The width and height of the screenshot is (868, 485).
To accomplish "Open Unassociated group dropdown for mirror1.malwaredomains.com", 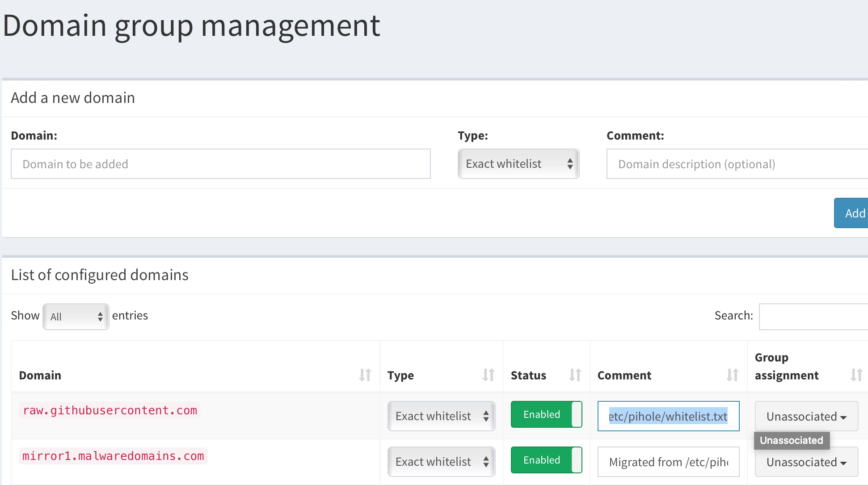I will pos(806,462).
